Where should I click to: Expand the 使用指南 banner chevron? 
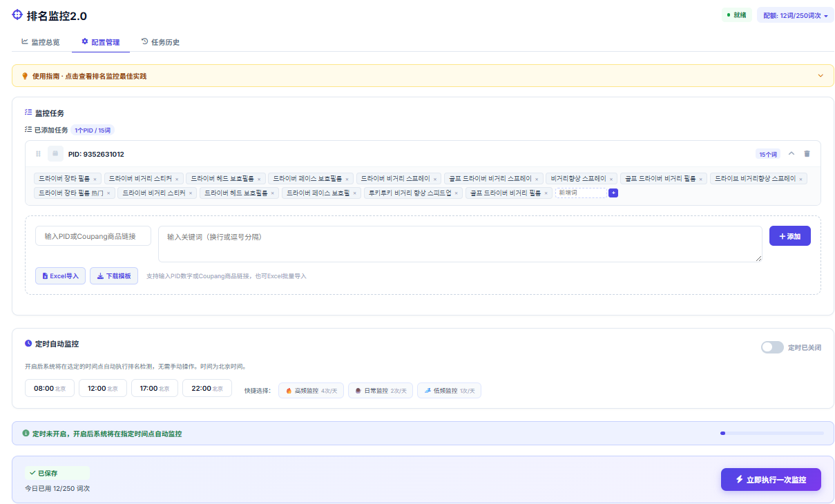click(x=820, y=76)
